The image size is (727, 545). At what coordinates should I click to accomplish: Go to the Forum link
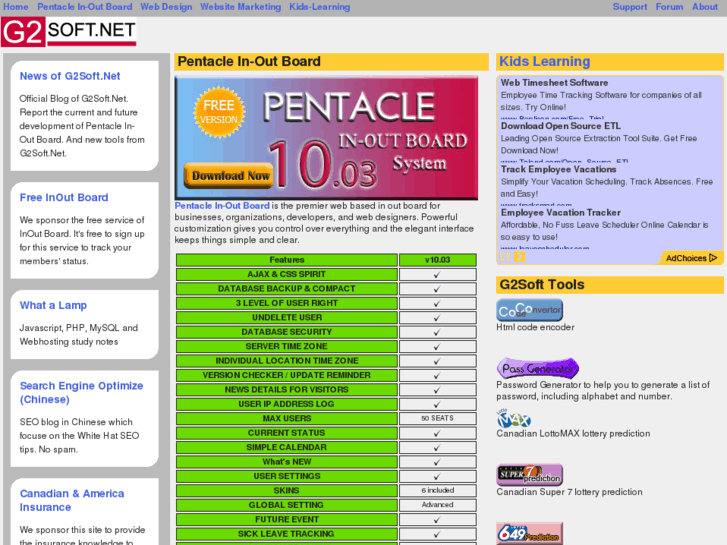click(669, 6)
